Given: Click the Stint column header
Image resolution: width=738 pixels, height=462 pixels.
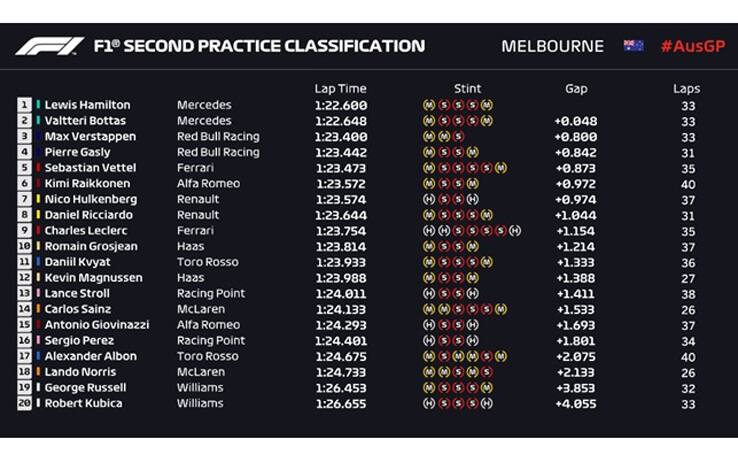Looking at the screenshot, I should click(x=467, y=88).
